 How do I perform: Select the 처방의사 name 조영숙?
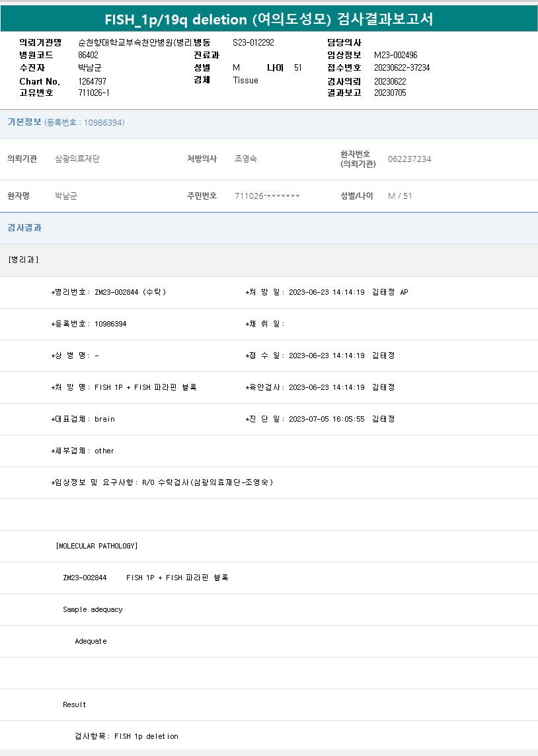[x=246, y=159]
